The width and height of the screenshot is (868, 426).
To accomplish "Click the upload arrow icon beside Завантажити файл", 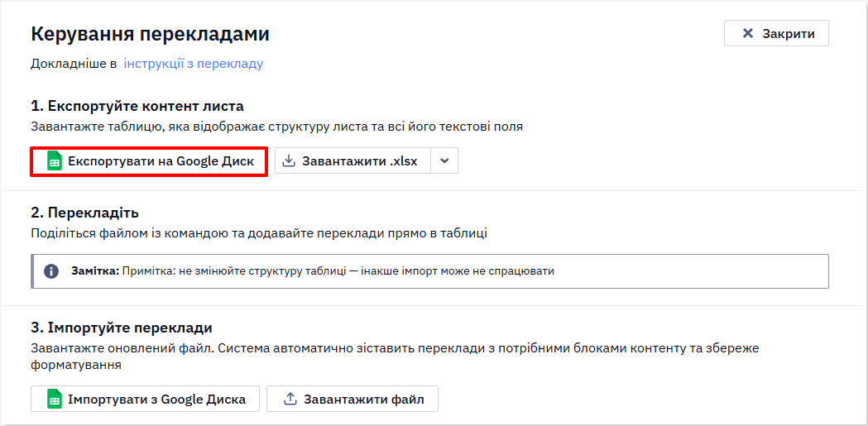I will tap(290, 399).
